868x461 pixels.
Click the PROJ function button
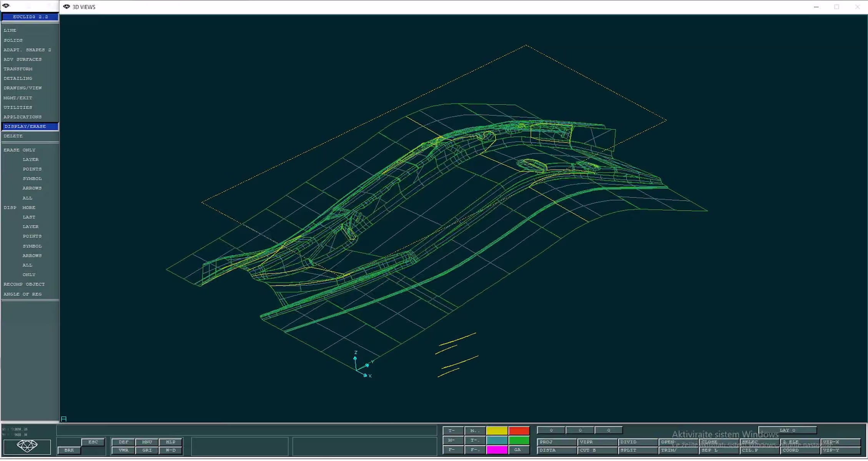tap(557, 442)
